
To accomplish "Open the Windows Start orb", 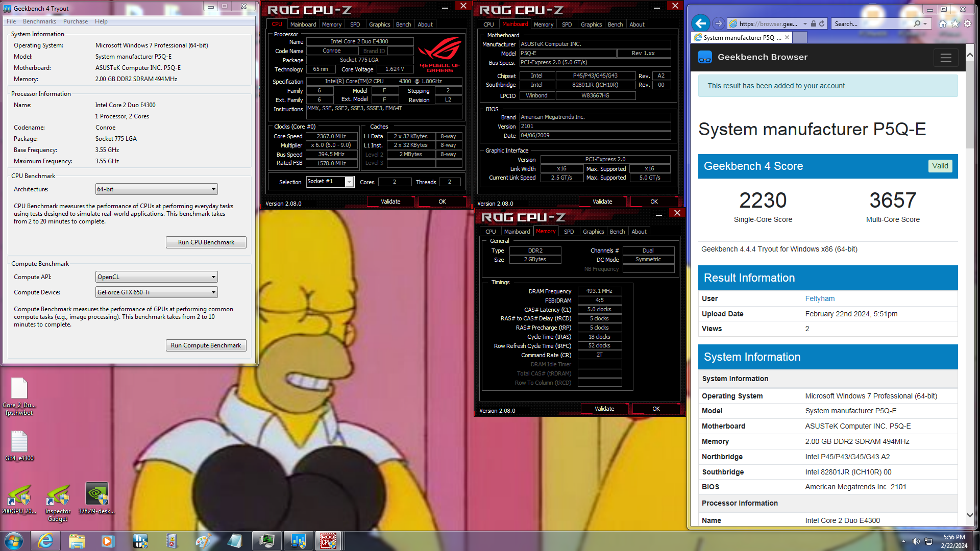I will coord(14,541).
